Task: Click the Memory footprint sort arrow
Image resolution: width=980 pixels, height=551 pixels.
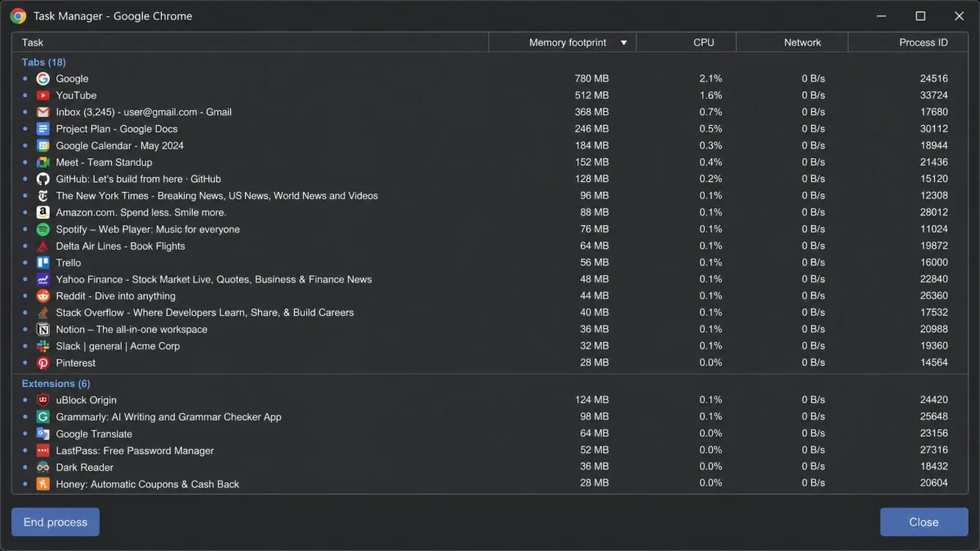Action: 624,42
